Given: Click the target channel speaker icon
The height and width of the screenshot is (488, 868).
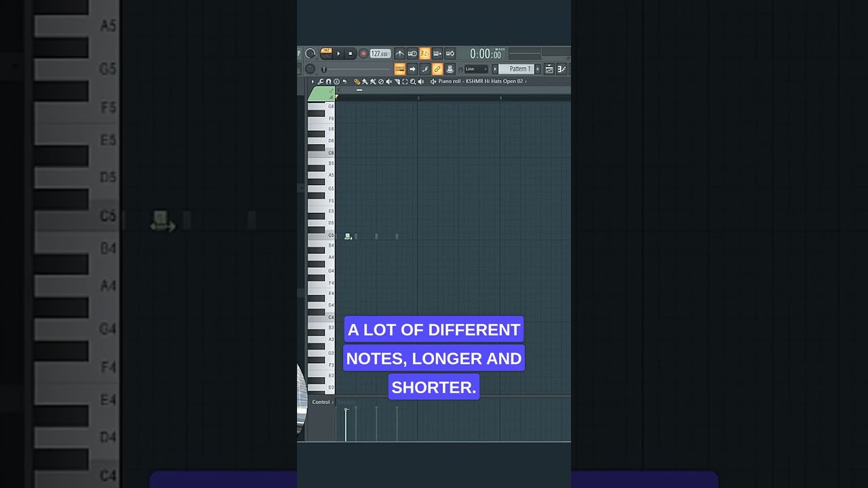Looking at the screenshot, I should pos(433,81).
